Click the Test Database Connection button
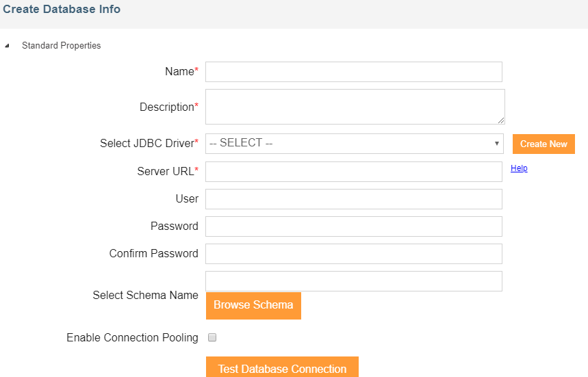Viewport: 588px width, 377px height. [x=282, y=368]
